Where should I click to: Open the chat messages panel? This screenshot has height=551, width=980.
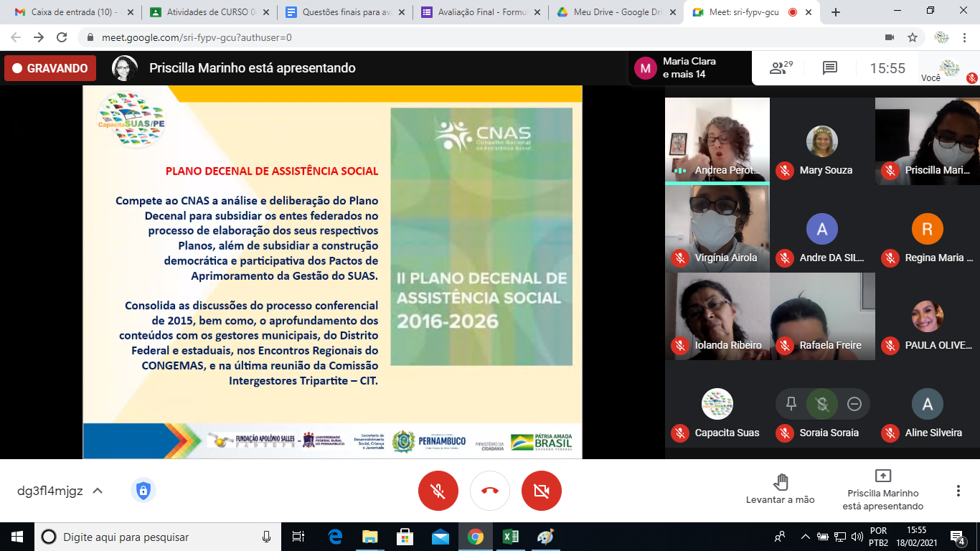click(830, 68)
